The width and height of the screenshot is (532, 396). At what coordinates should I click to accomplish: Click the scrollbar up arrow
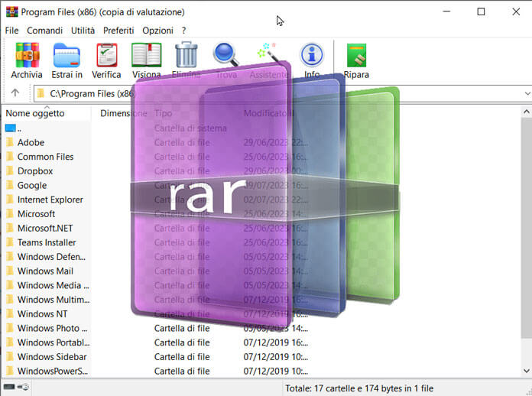[x=526, y=112]
